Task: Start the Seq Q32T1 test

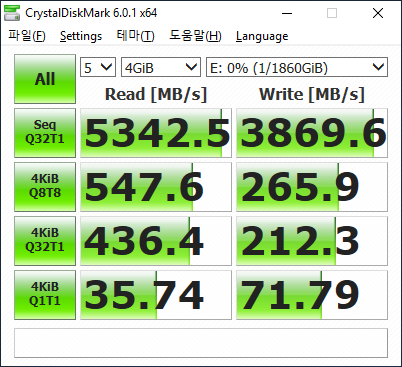Action: pos(45,133)
